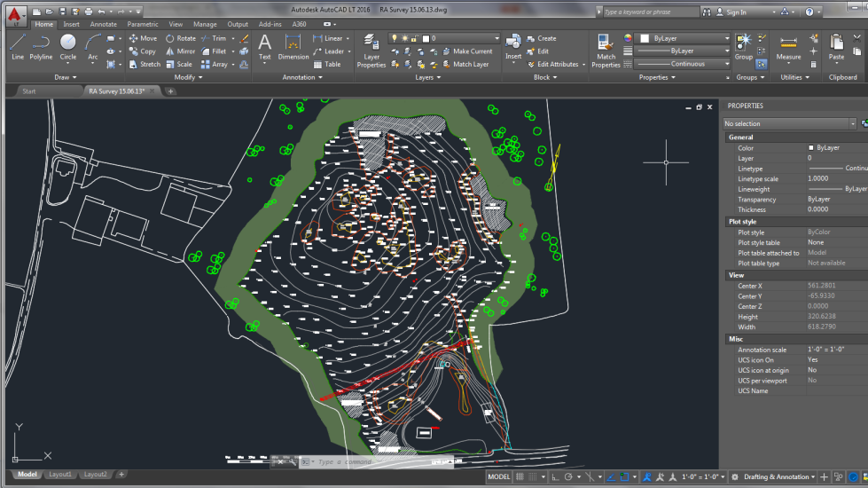Viewport: 868px width, 488px height.
Task: Switch to the Parametric ribbon tab
Action: click(x=142, y=24)
